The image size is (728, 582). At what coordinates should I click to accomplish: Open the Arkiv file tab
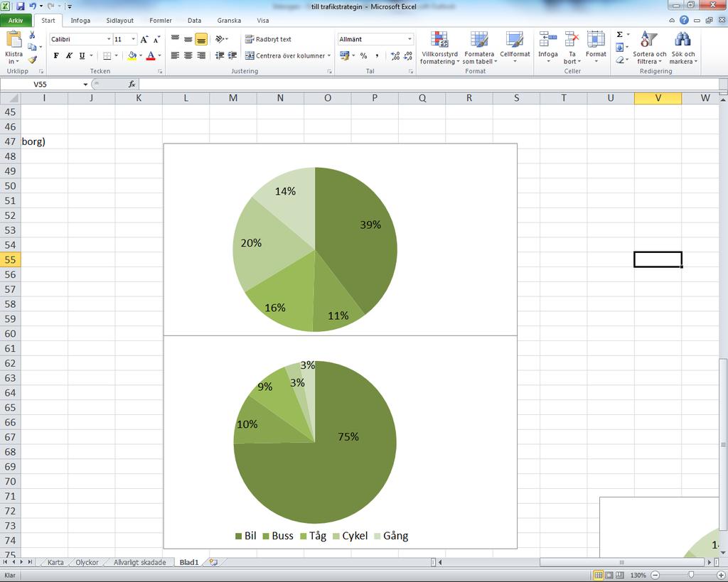click(16, 21)
